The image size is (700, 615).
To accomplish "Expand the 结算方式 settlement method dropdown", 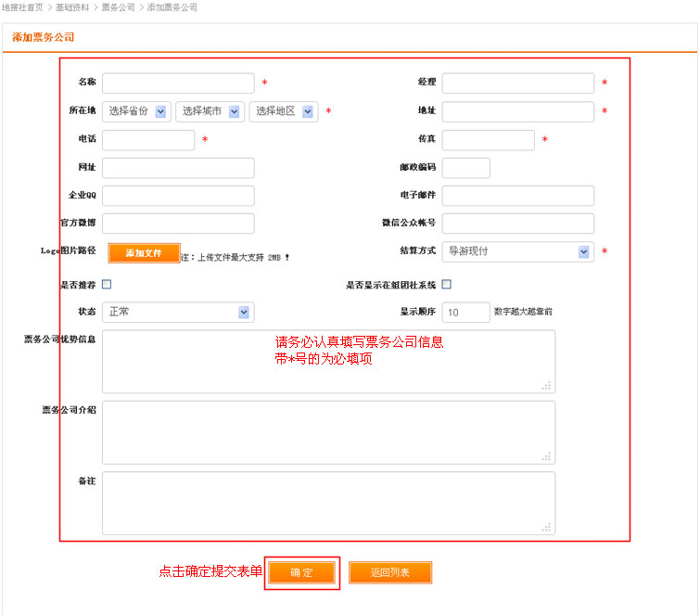I will point(517,251).
